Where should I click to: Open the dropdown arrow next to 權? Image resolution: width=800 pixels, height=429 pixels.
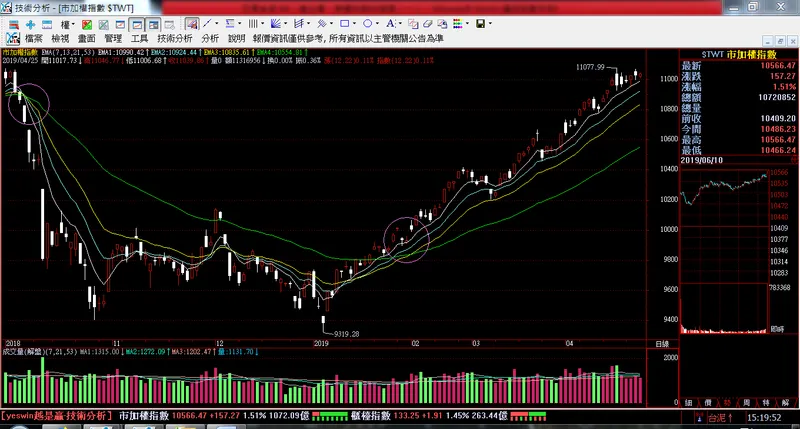(x=73, y=24)
